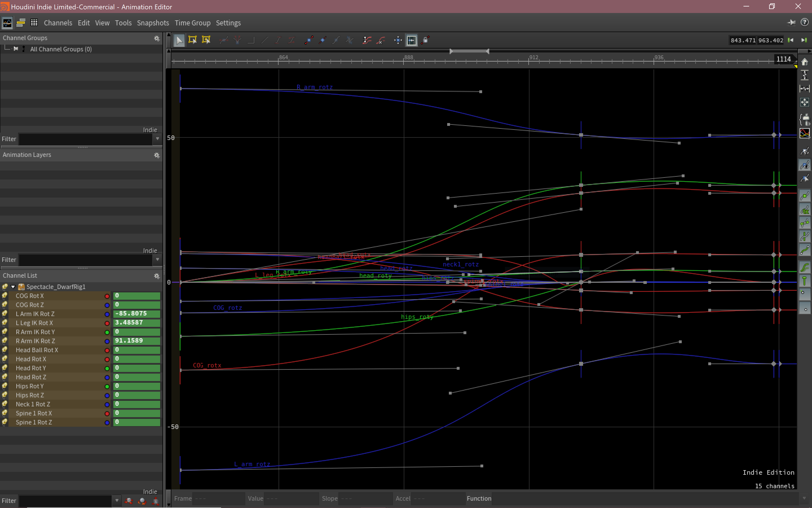Open the View menu
Image resolution: width=812 pixels, height=508 pixels.
(102, 23)
